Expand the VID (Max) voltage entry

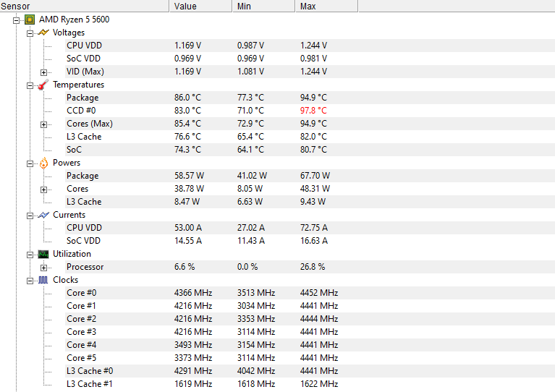(43, 72)
